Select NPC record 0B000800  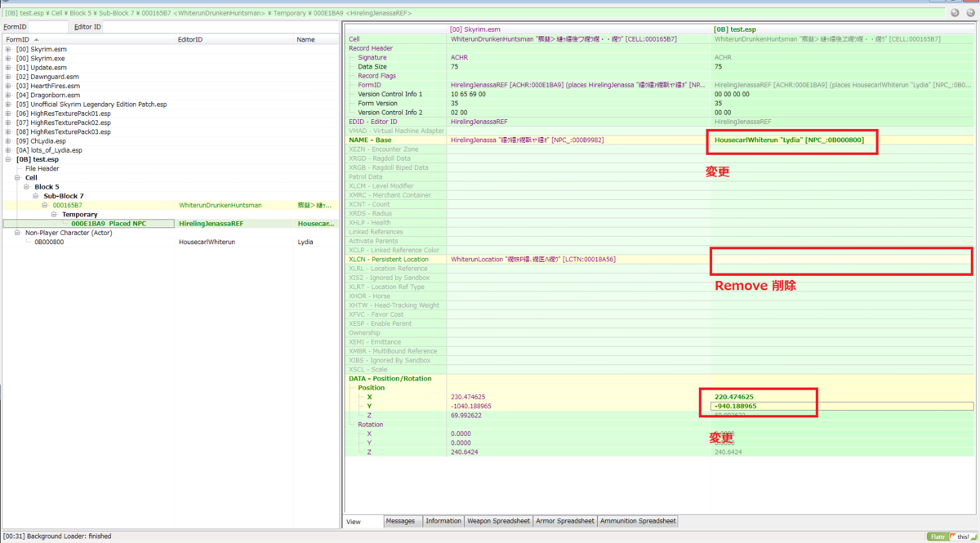click(50, 242)
